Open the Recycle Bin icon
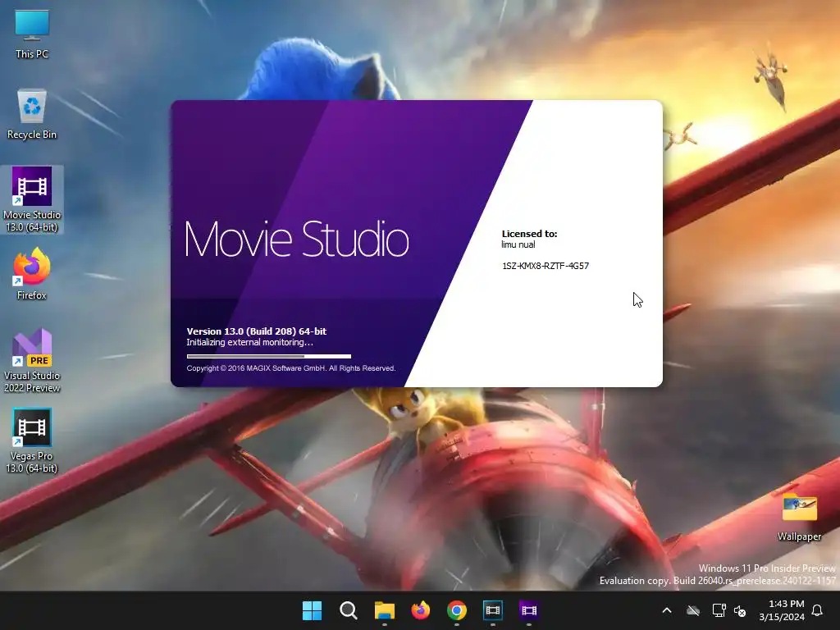The image size is (840, 630). click(x=32, y=115)
